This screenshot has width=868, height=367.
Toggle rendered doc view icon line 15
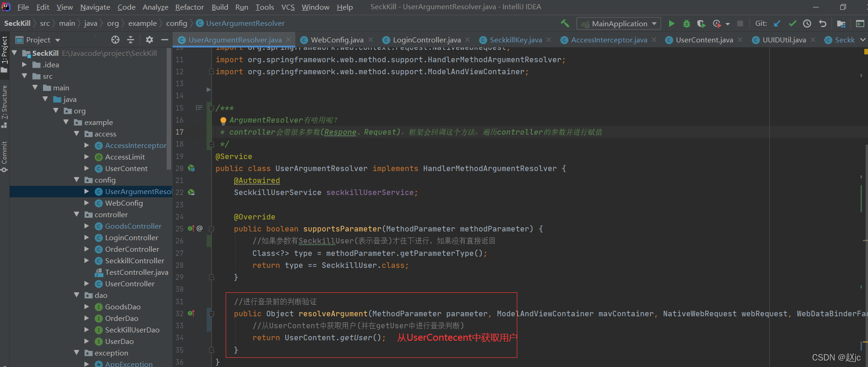click(x=199, y=108)
